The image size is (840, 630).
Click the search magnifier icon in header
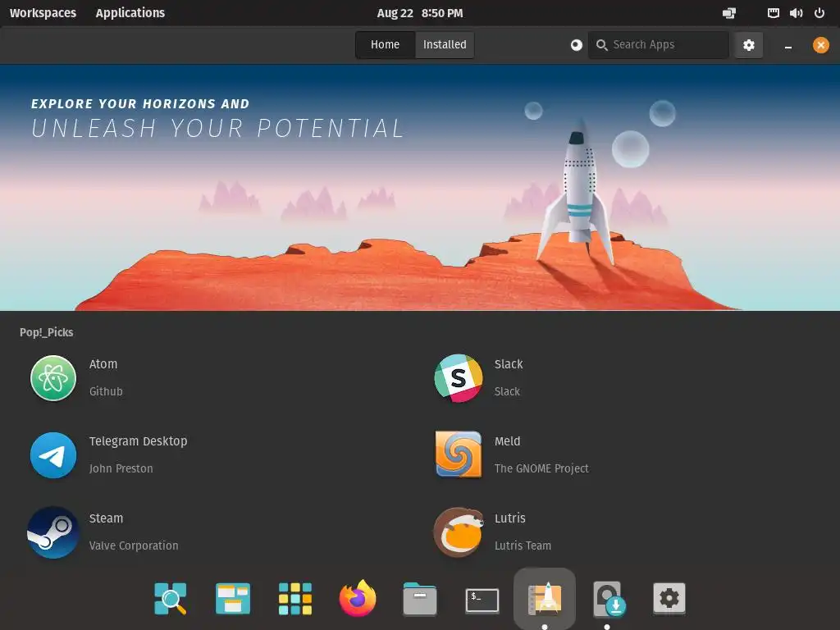pyautogui.click(x=601, y=45)
